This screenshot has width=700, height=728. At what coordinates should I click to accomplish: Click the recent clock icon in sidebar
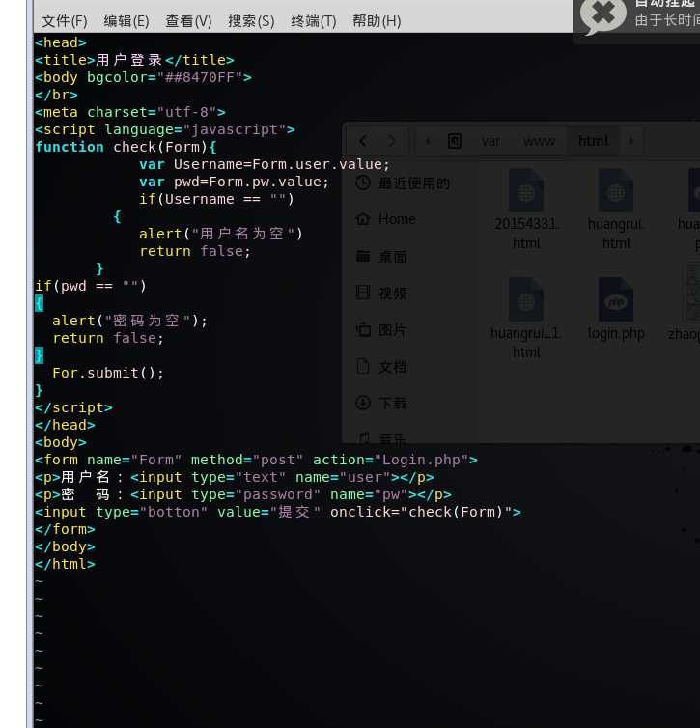tap(363, 182)
